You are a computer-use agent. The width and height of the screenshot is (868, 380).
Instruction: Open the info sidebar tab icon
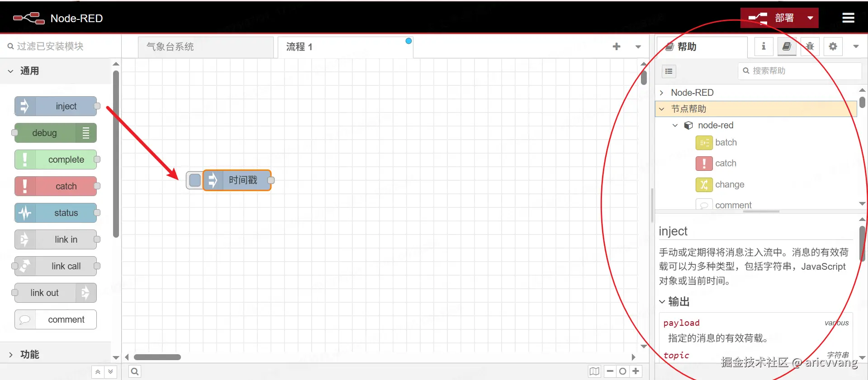click(764, 47)
